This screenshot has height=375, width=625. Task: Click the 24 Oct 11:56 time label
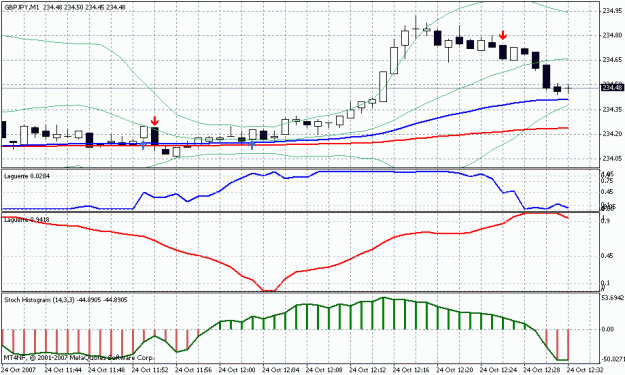[x=193, y=370]
